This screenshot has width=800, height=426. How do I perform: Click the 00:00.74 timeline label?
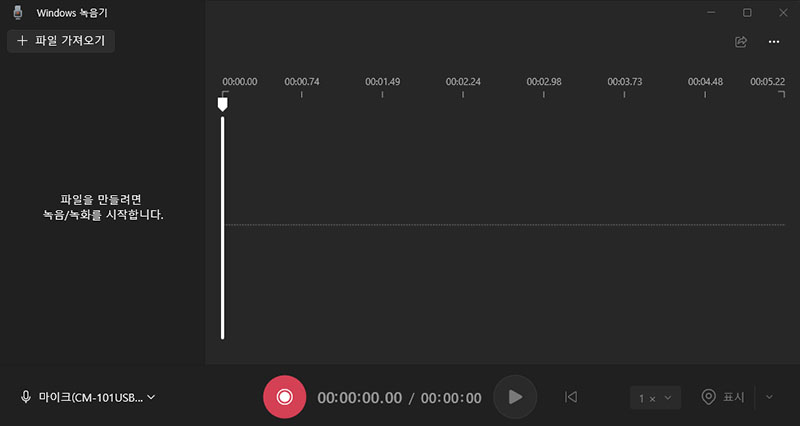pos(302,82)
